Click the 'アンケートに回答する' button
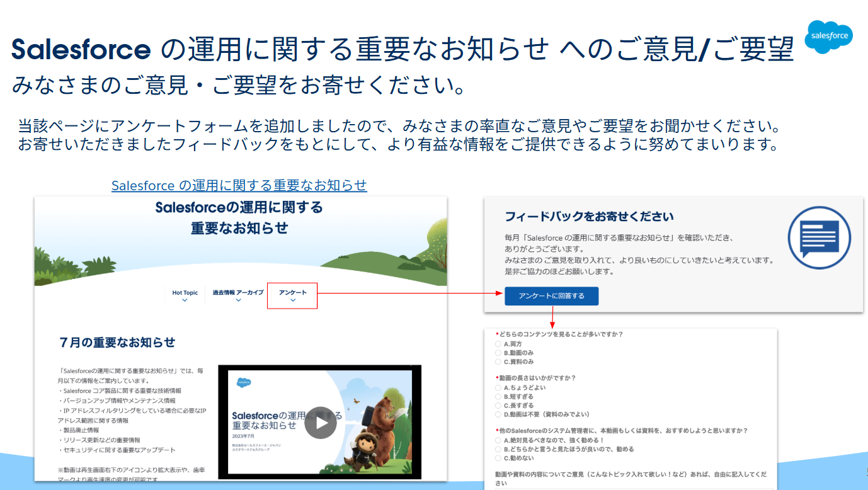868x490 pixels. point(551,296)
